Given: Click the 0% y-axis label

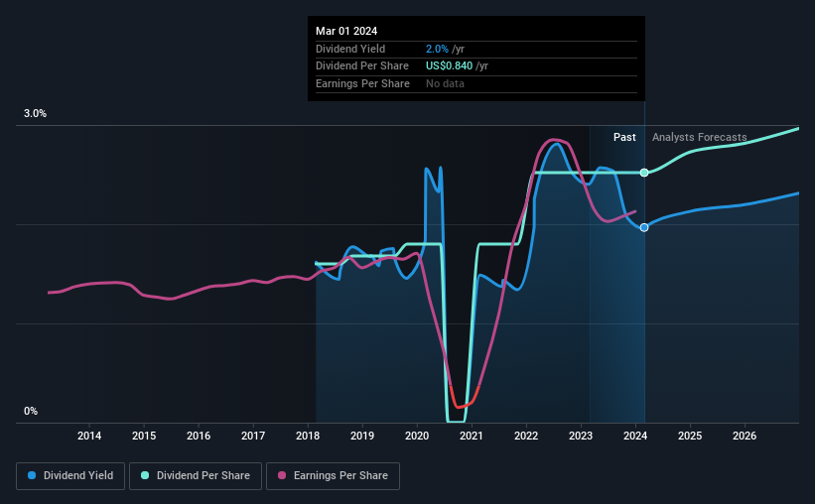Looking at the screenshot, I should pyautogui.click(x=31, y=411).
